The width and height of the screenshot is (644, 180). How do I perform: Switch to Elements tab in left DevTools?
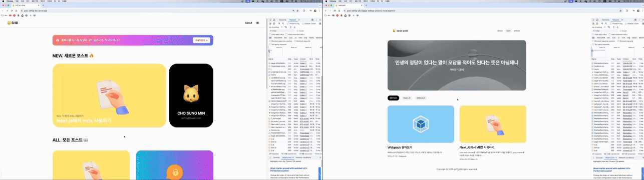pyautogui.click(x=282, y=20)
